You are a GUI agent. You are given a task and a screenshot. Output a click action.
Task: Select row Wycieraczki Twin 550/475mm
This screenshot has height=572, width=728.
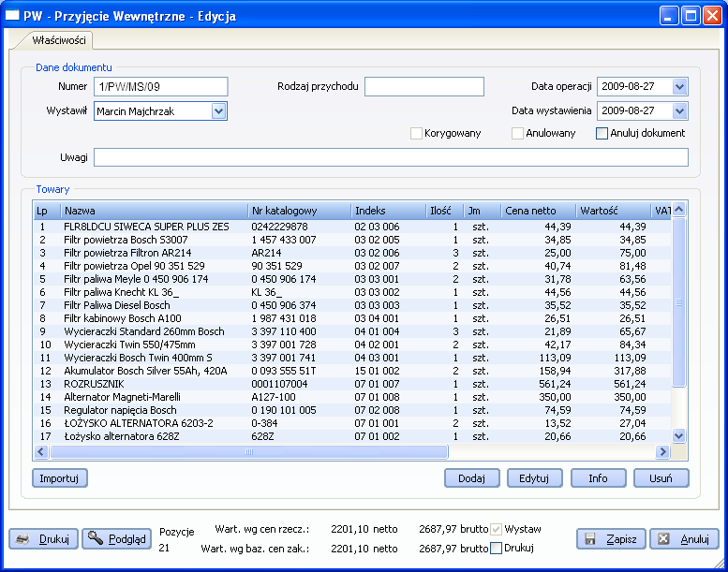(x=352, y=345)
